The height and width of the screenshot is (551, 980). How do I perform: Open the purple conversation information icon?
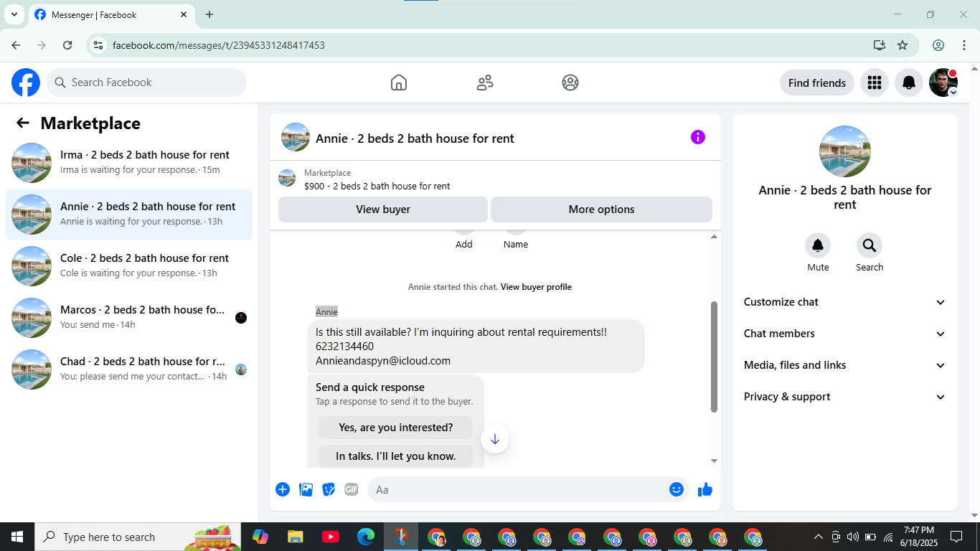(x=698, y=137)
